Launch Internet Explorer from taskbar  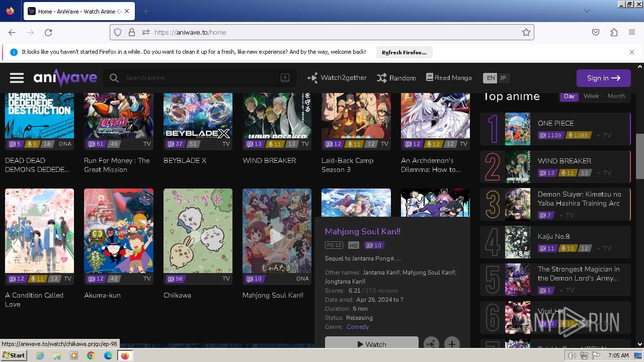pyautogui.click(x=40, y=355)
